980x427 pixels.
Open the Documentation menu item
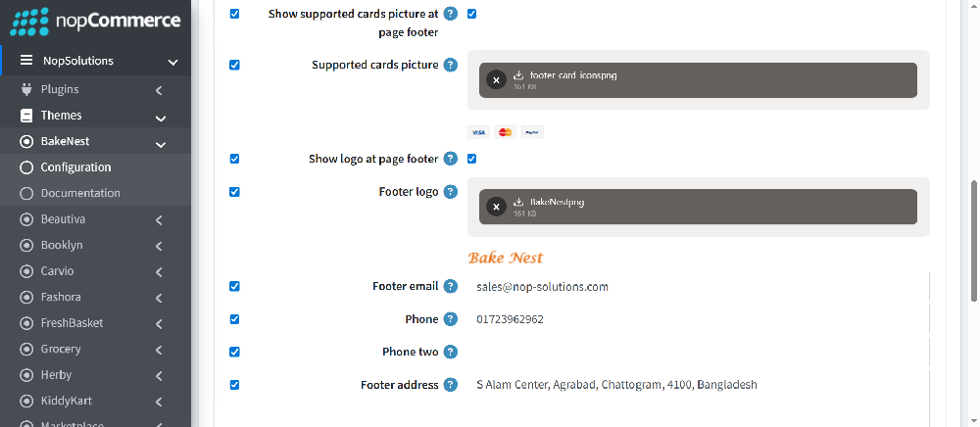pyautogui.click(x=80, y=193)
